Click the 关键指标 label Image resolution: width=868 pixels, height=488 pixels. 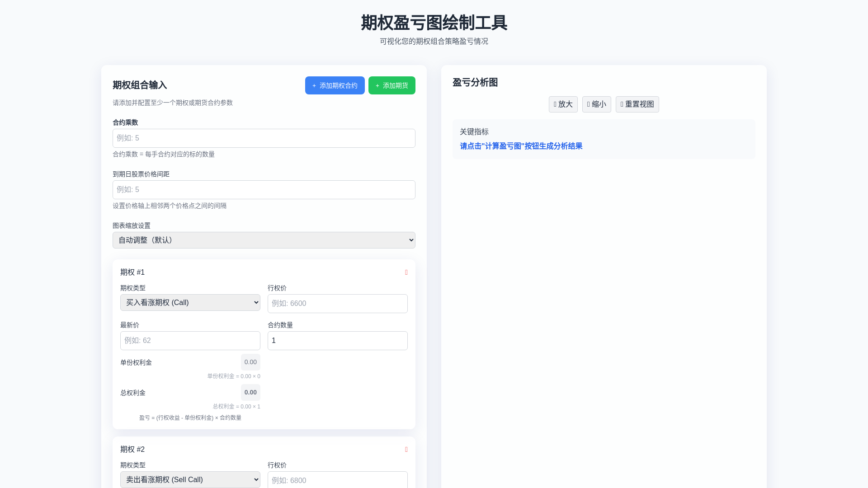[474, 132]
